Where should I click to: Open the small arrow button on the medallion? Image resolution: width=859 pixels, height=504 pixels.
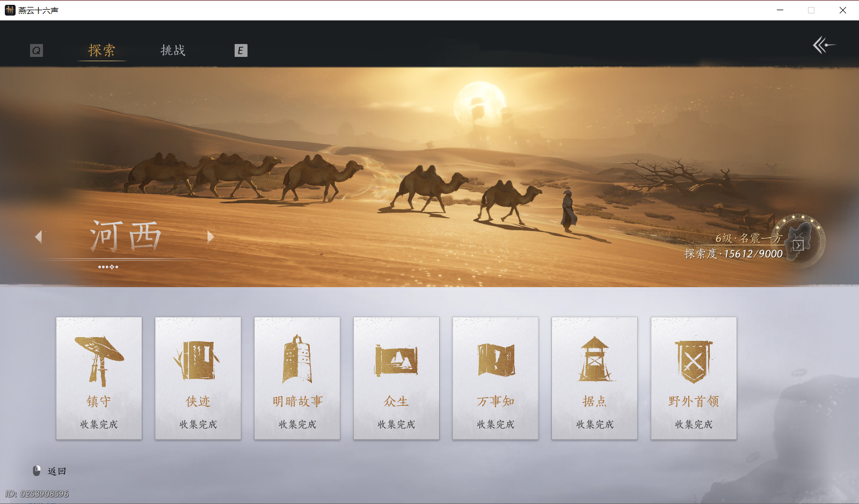point(799,246)
